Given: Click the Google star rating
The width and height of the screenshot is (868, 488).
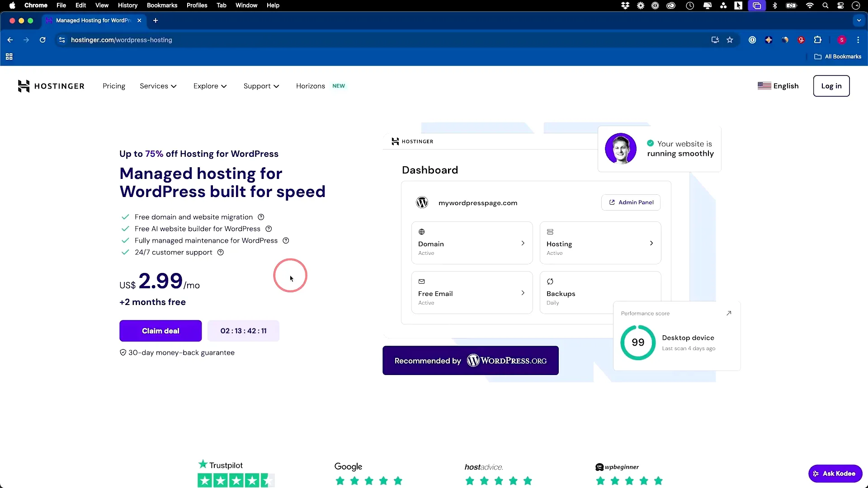Looking at the screenshot, I should click(x=369, y=481).
